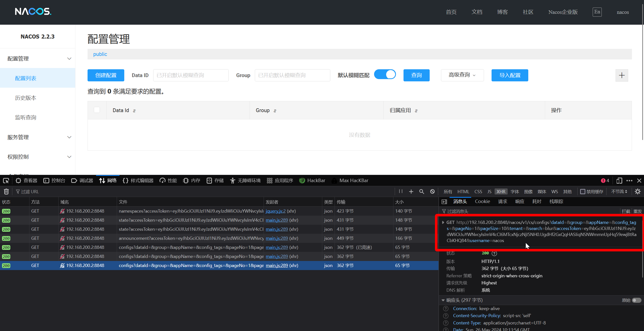
Task: Switch to the Cookie tab
Action: pyautogui.click(x=482, y=202)
